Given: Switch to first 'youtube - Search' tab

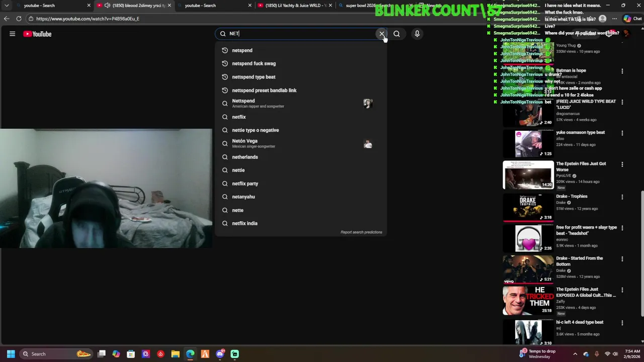Looking at the screenshot, I should point(52,6).
